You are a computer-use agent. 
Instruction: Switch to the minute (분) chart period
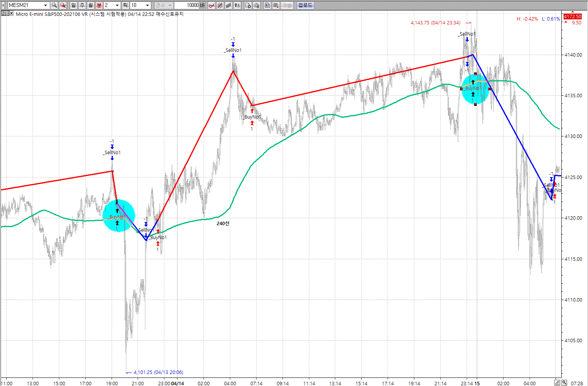pyautogui.click(x=99, y=5)
